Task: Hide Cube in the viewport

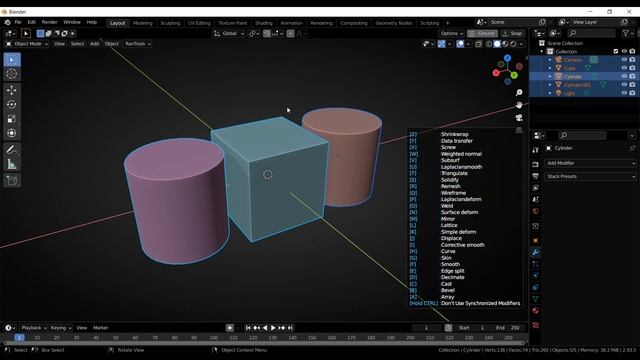Action: [x=624, y=68]
